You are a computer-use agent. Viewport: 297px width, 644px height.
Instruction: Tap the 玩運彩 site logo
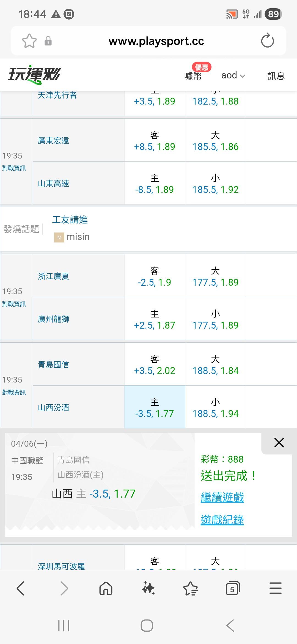pyautogui.click(x=34, y=75)
